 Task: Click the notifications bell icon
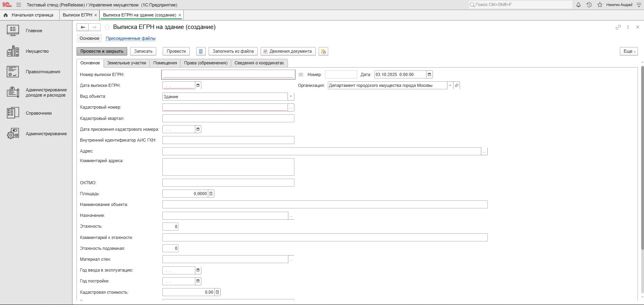click(578, 5)
